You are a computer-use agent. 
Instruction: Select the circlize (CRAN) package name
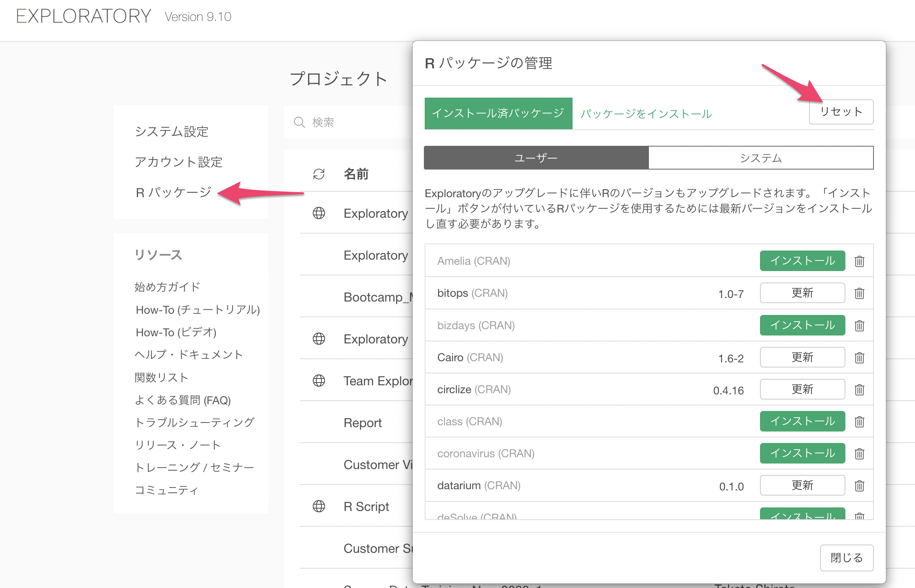click(474, 390)
